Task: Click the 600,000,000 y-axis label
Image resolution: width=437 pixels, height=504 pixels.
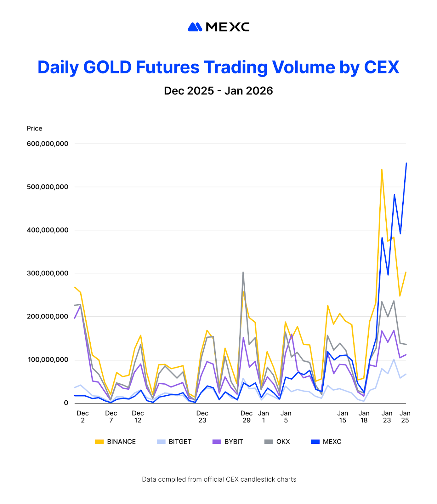Action: (48, 144)
